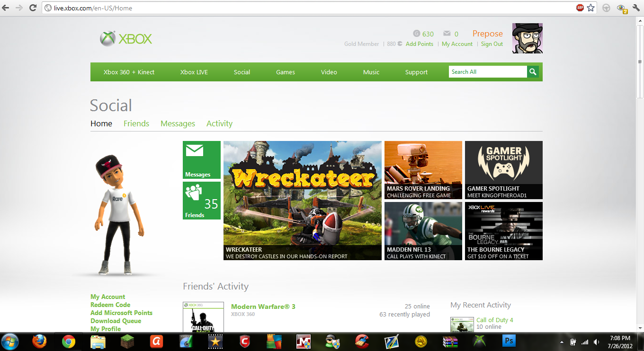The width and height of the screenshot is (644, 351).
Task: Click the gamerscore G icon near 630
Action: tap(416, 34)
